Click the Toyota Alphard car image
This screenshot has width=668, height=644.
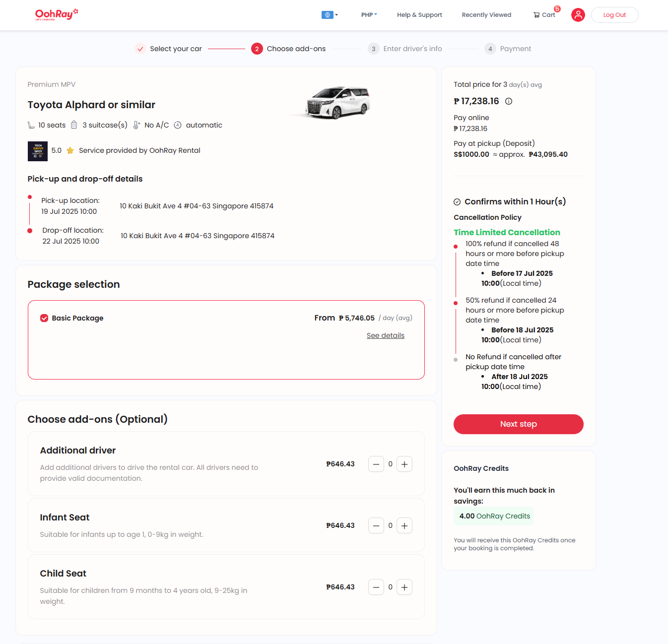tap(338, 103)
